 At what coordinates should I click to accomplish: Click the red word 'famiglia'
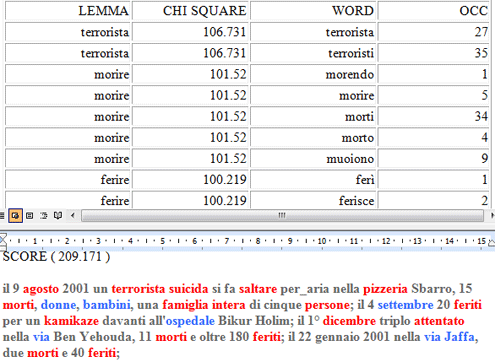[185, 305]
